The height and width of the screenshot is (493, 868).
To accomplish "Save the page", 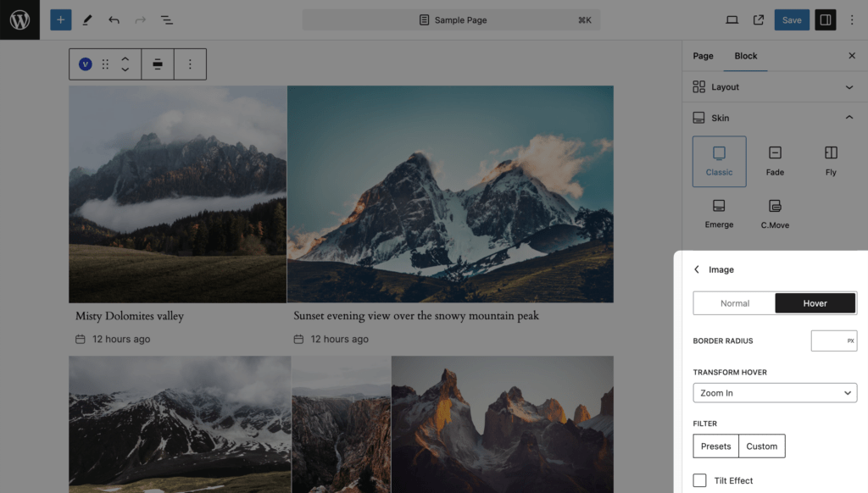I will pyautogui.click(x=792, y=20).
